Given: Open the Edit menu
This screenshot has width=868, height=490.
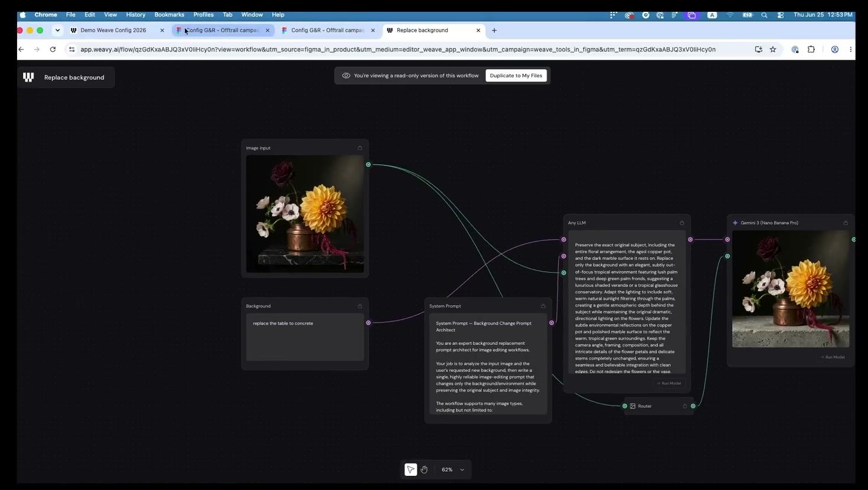Looking at the screenshot, I should click(x=90, y=15).
